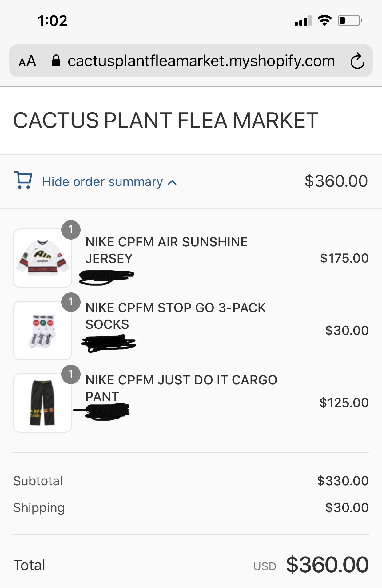Tap the shopping cart icon
The image size is (382, 588).
(x=23, y=180)
